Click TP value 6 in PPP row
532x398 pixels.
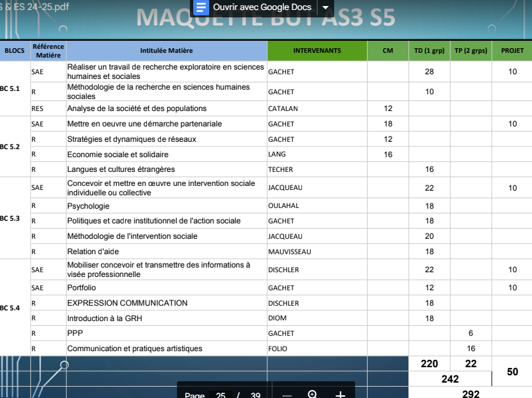(471, 333)
